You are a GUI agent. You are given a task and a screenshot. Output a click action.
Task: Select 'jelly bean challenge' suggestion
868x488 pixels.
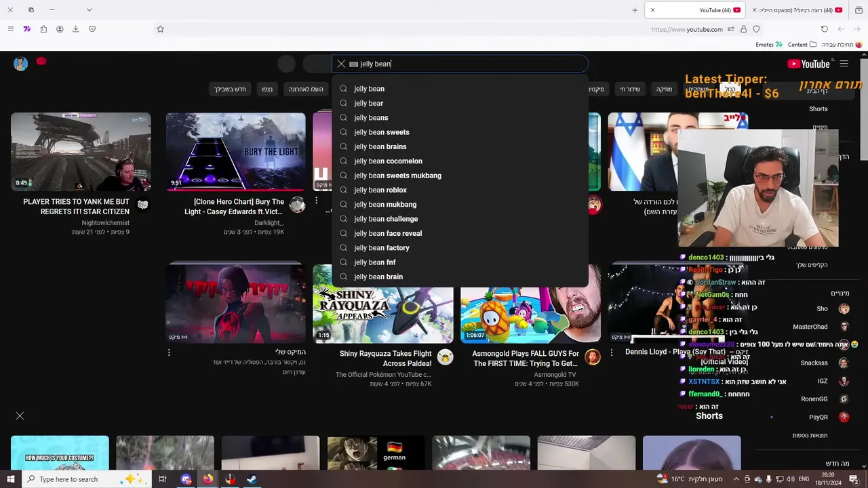tap(460, 219)
